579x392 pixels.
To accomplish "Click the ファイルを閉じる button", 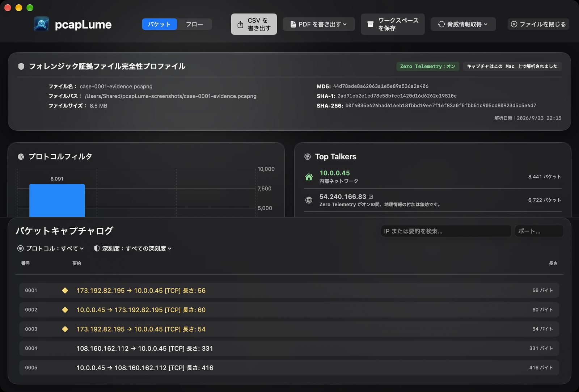I will pyautogui.click(x=538, y=24).
